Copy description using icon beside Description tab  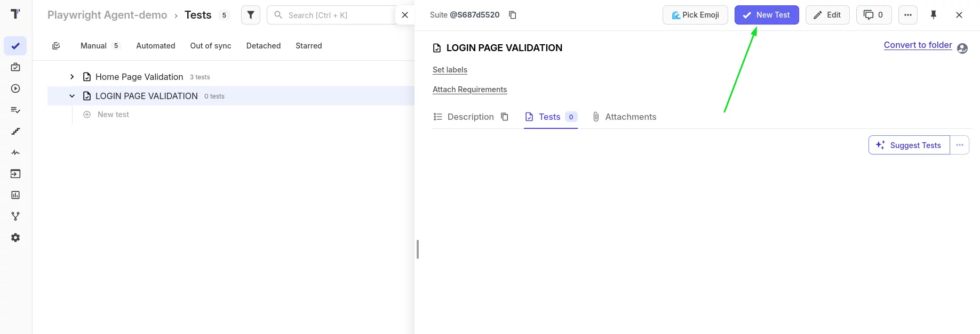coord(504,117)
